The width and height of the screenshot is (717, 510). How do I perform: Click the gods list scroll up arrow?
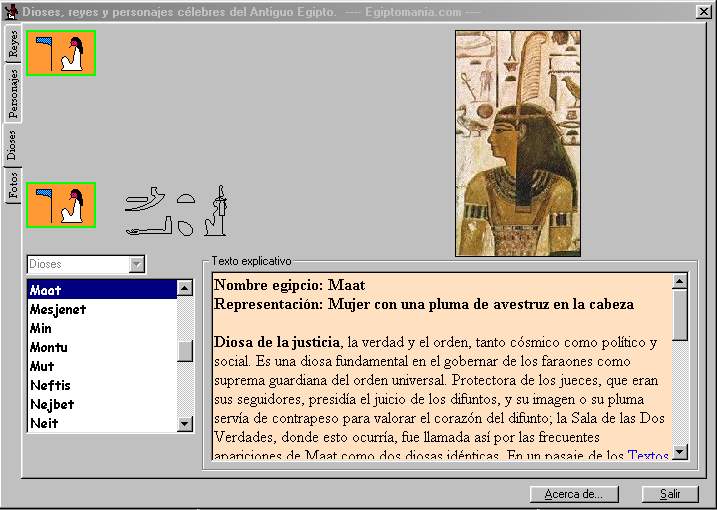tap(184, 288)
